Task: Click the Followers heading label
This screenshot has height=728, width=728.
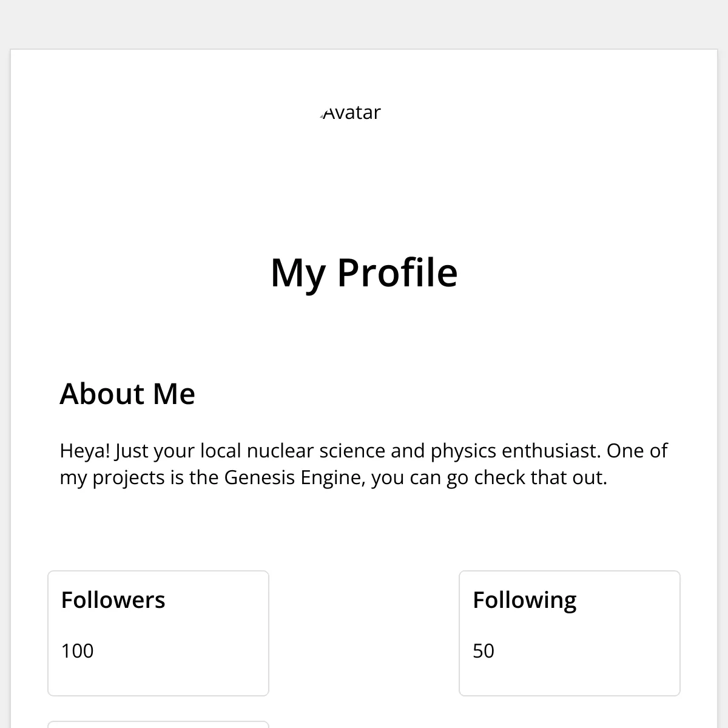Action: [x=113, y=600]
